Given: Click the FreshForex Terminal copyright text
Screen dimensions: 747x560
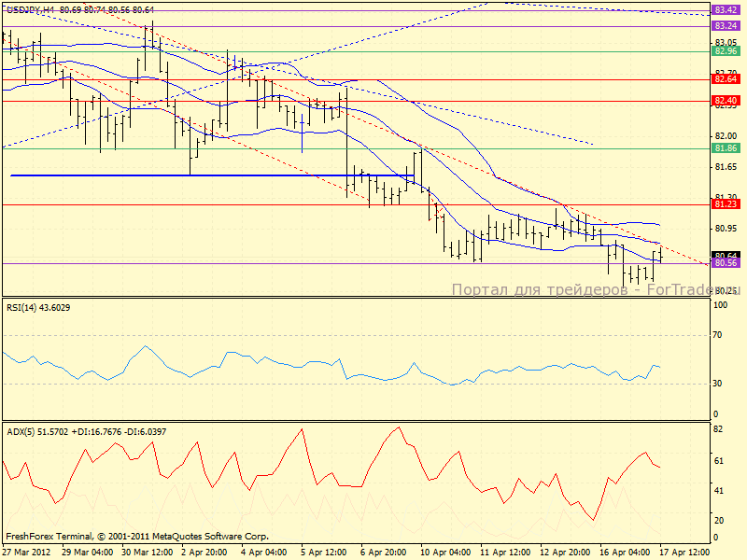Looking at the screenshot, I should tap(137, 537).
